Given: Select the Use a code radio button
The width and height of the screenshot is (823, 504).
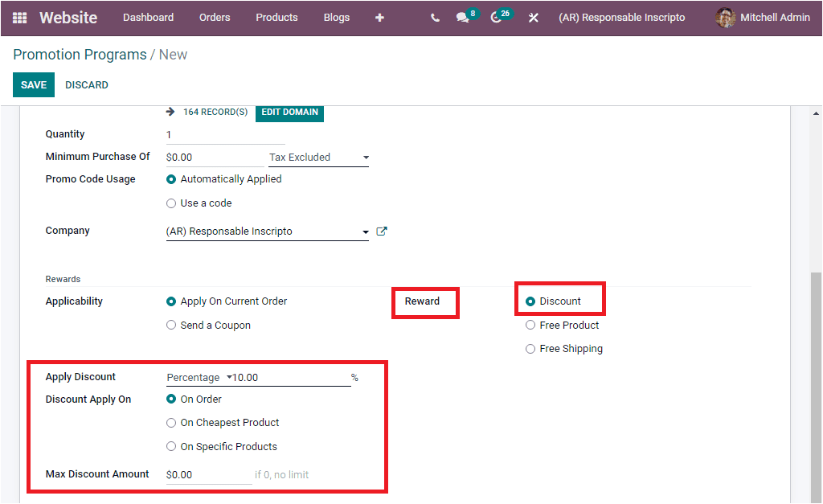Looking at the screenshot, I should (170, 203).
